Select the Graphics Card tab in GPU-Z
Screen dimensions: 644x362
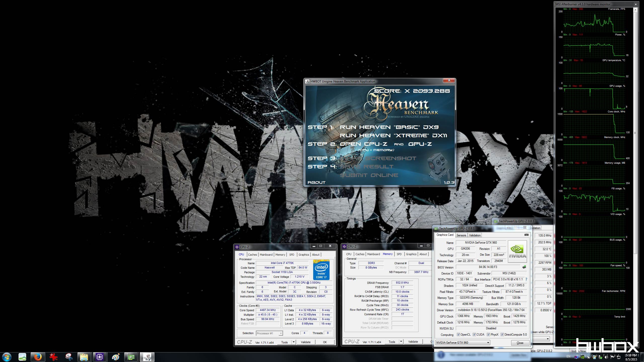pos(445,235)
